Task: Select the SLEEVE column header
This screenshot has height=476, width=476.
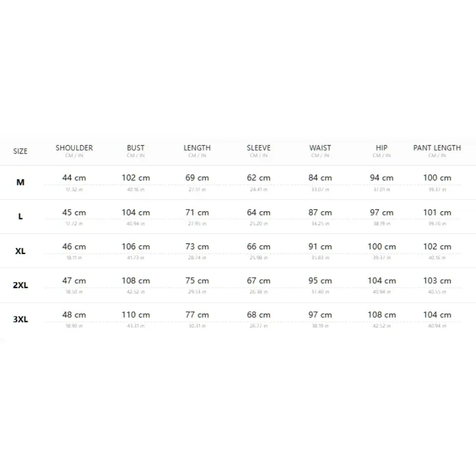Action: coord(259,148)
